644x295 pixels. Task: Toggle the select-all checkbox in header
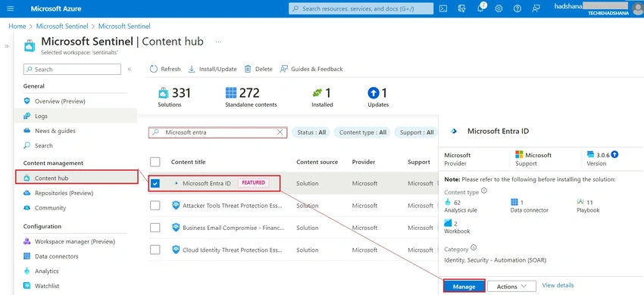(x=155, y=162)
